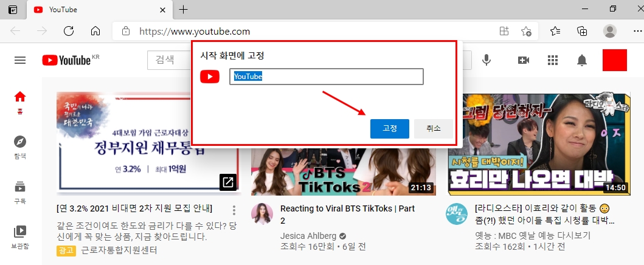Open the Create video menu
This screenshot has height=265, width=644.
523,60
